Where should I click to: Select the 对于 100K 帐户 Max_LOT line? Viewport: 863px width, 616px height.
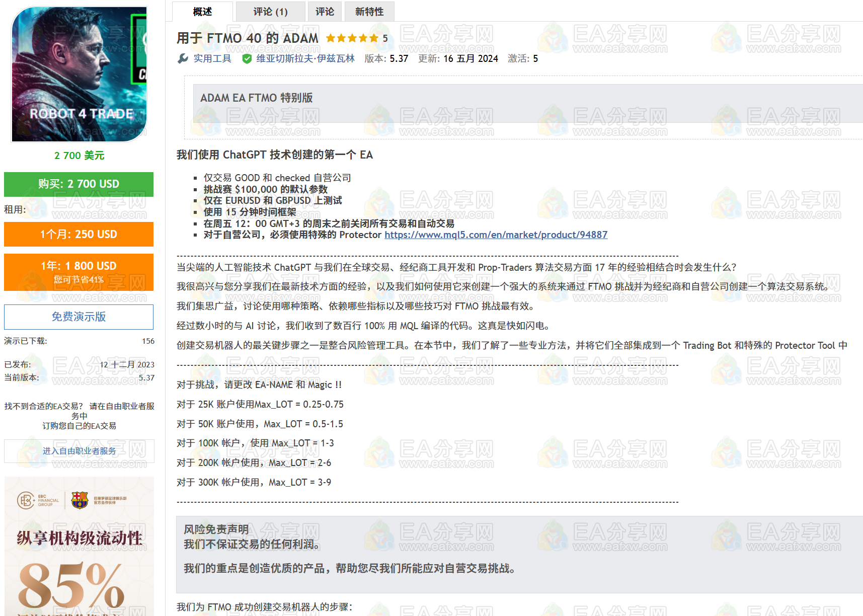pyautogui.click(x=255, y=443)
